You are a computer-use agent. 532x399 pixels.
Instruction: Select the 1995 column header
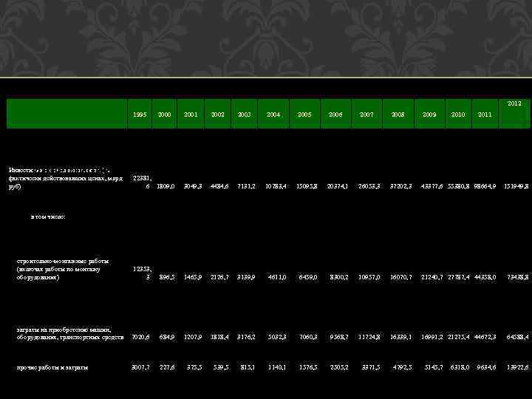(x=140, y=115)
